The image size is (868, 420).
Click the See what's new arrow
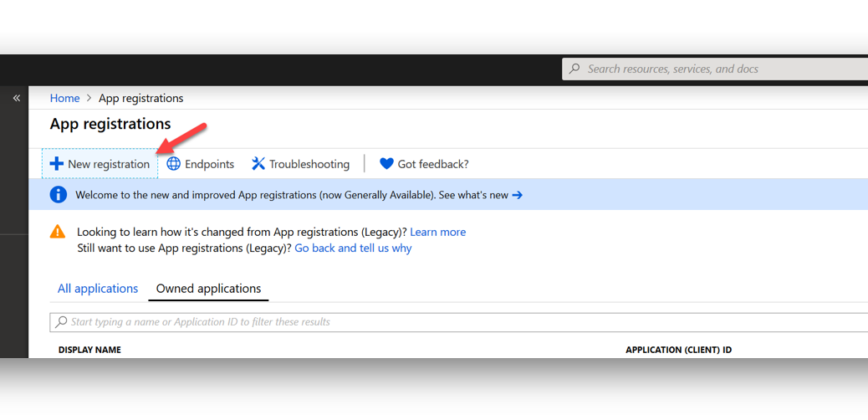(x=517, y=195)
